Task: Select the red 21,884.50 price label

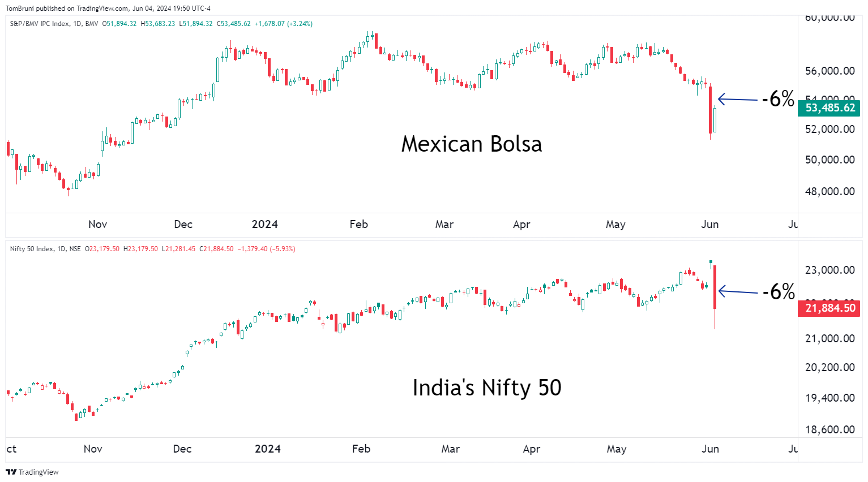Action: pyautogui.click(x=829, y=308)
